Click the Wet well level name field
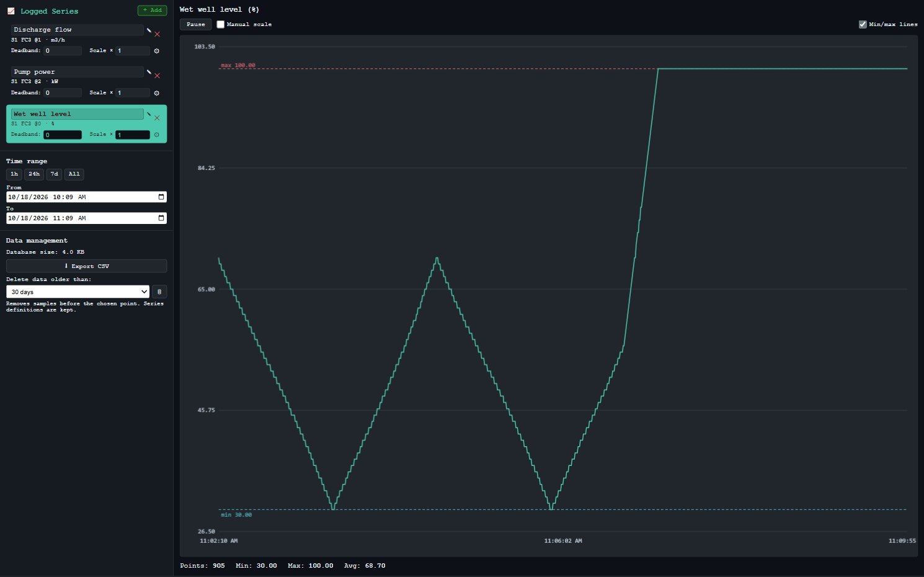The image size is (924, 577). (x=78, y=114)
